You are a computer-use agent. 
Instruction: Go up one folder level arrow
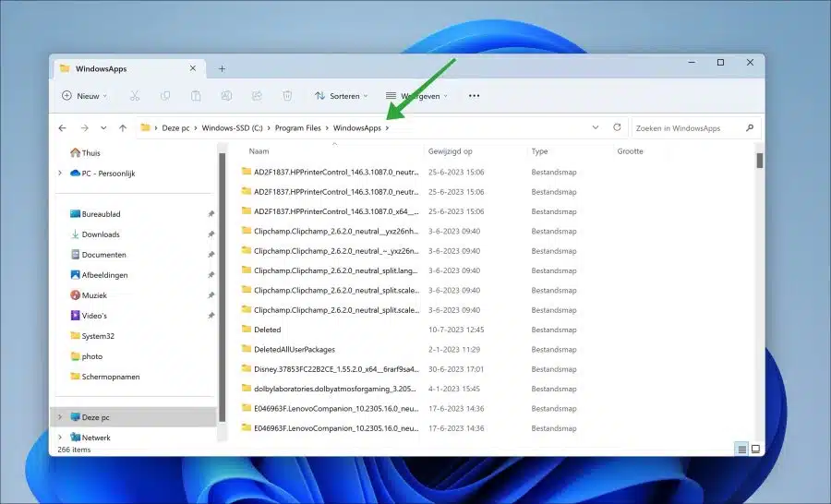point(123,127)
